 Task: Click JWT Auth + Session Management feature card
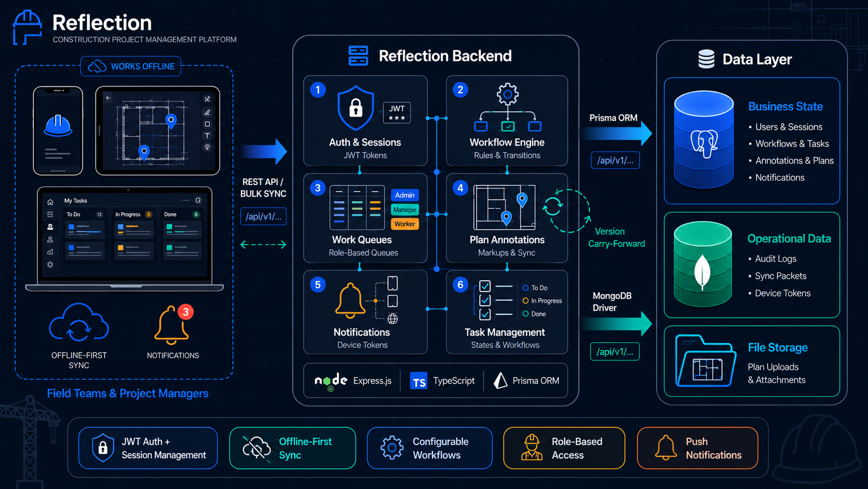[x=148, y=448]
